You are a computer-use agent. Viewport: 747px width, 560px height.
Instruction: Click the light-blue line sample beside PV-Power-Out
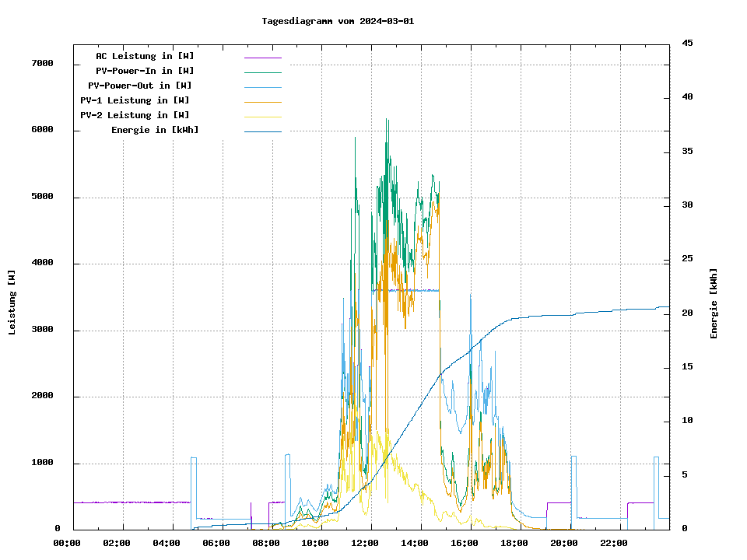click(x=262, y=87)
